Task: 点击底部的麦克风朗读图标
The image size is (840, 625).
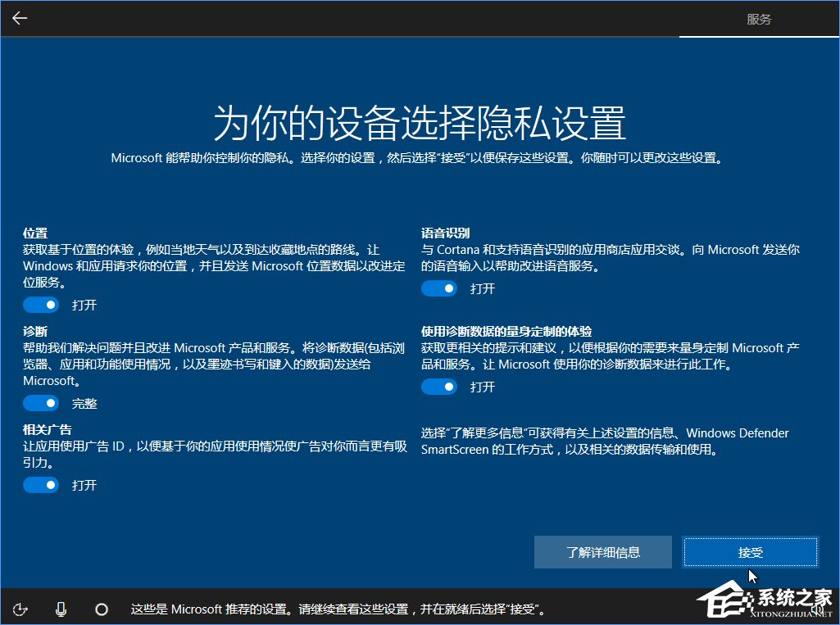Action: click(x=61, y=609)
